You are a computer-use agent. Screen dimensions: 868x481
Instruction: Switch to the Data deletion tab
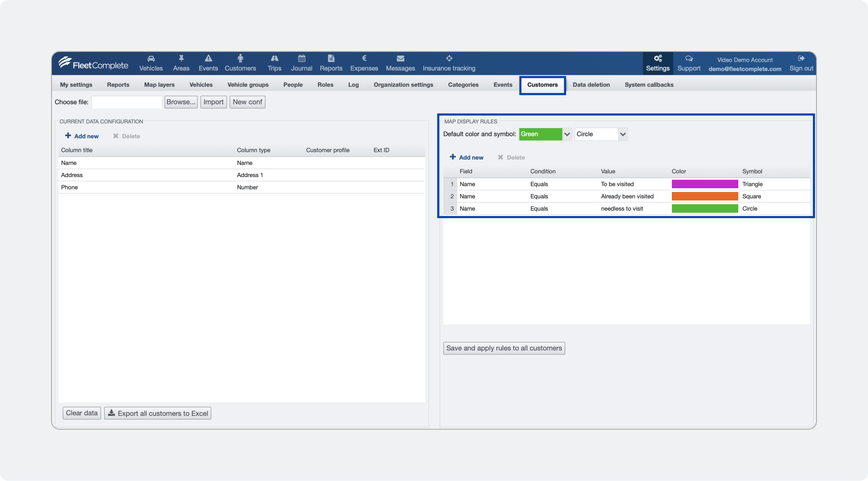(591, 85)
